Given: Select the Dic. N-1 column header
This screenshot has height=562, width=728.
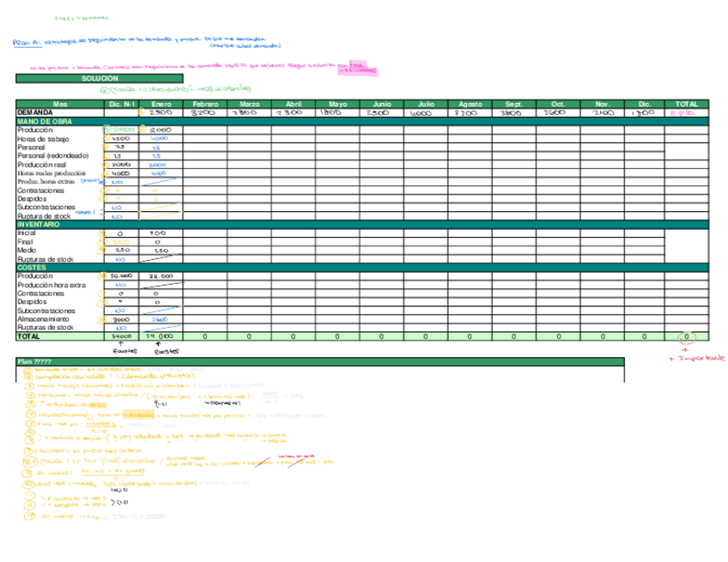Looking at the screenshot, I should pos(121,104).
